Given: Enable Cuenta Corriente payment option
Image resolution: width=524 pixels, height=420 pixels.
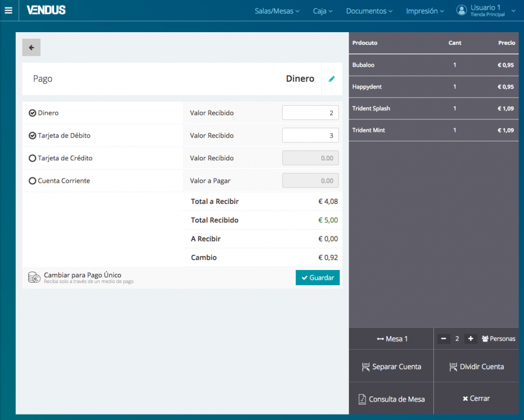Looking at the screenshot, I should 32,181.
